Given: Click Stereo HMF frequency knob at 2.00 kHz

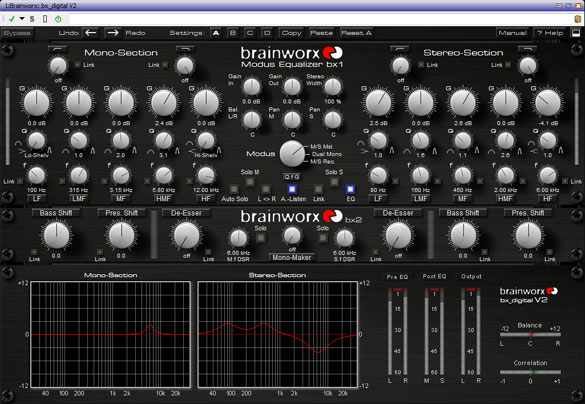Looking at the screenshot, I should click(505, 175).
